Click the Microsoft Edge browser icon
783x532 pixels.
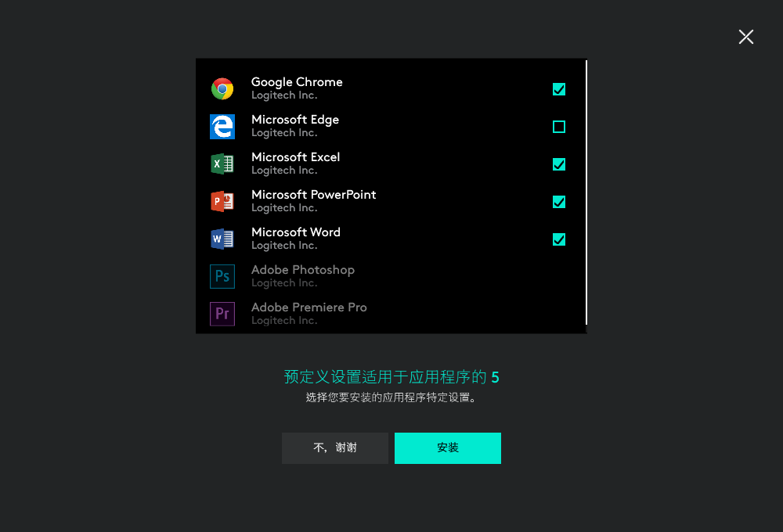point(222,126)
